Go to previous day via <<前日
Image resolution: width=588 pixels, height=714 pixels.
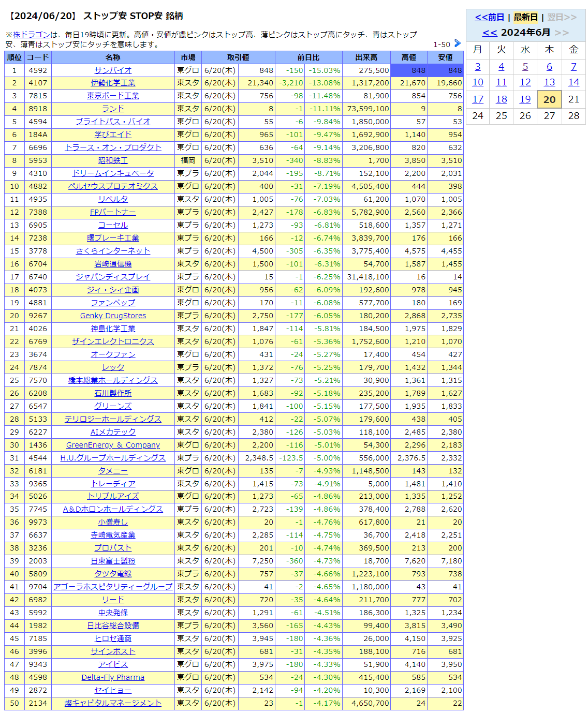pyautogui.click(x=489, y=17)
